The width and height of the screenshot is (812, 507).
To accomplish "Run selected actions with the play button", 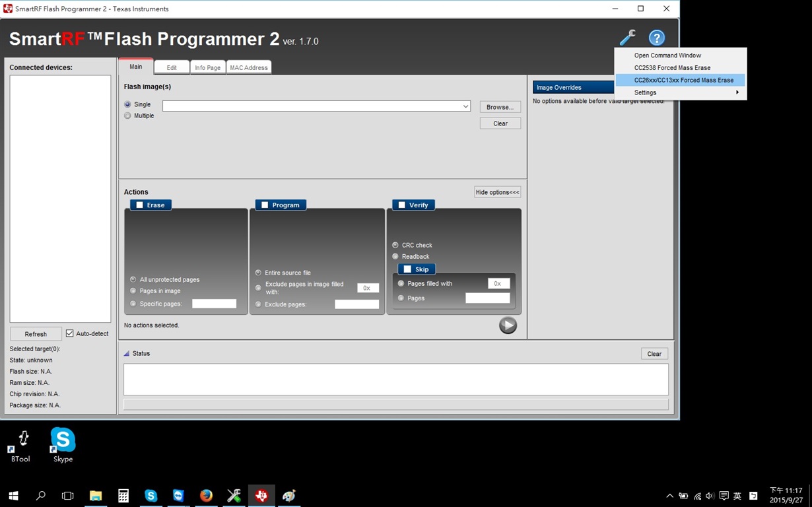I will pyautogui.click(x=508, y=325).
